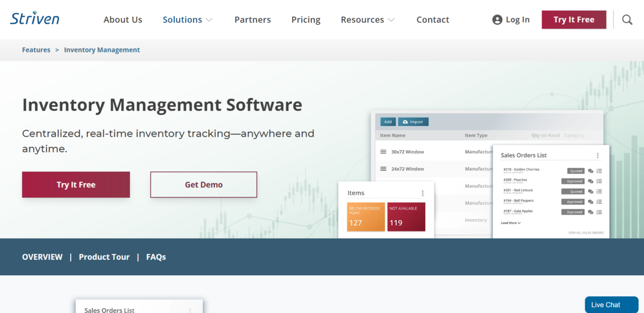
Task: Jump to the FAQs section
Action: click(156, 257)
